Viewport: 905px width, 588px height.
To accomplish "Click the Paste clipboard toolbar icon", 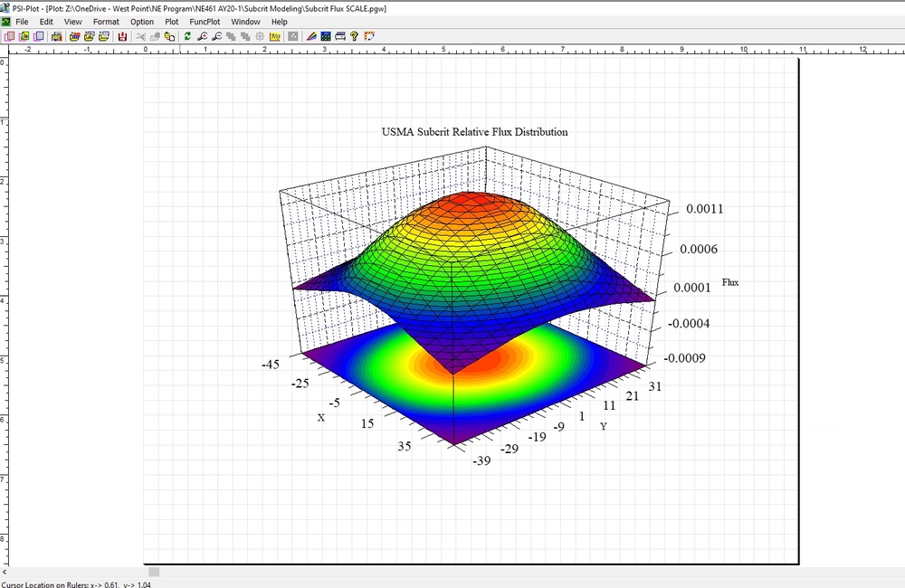I will (169, 37).
